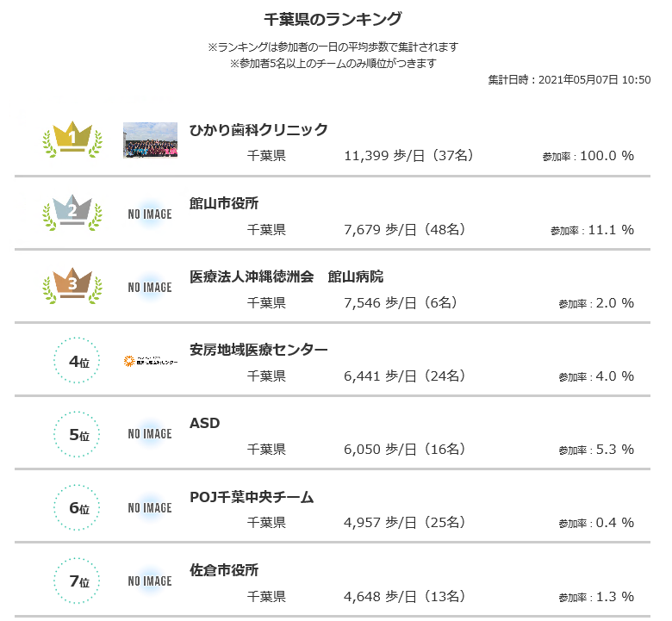
Task: Open 医療法人沖縄徳洲会 館山病院 team entry
Action: pos(286,276)
